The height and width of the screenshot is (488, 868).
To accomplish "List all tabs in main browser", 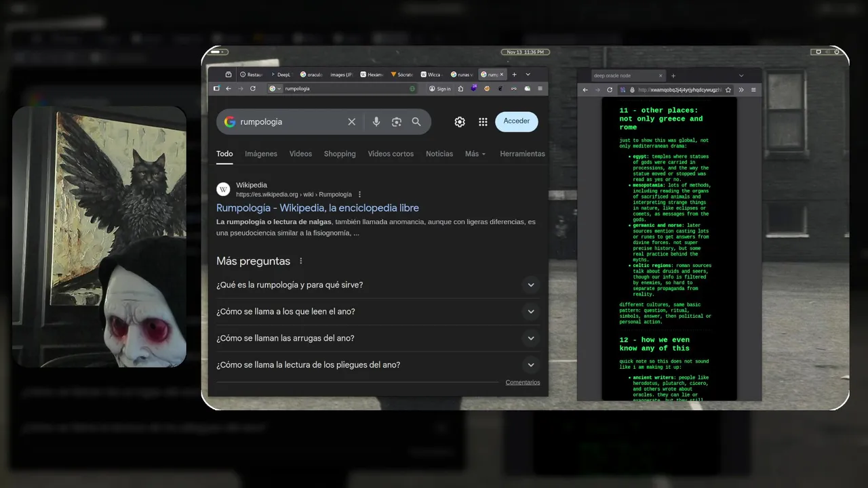I will point(528,75).
